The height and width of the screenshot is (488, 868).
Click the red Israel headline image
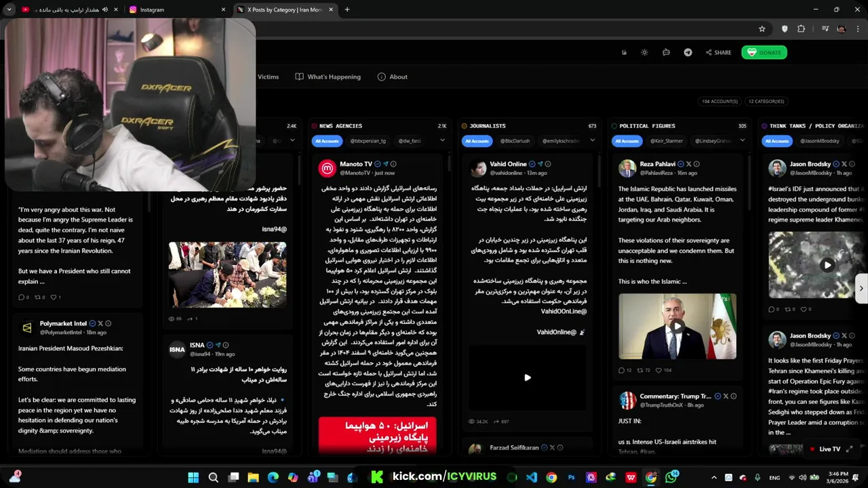[x=377, y=435]
